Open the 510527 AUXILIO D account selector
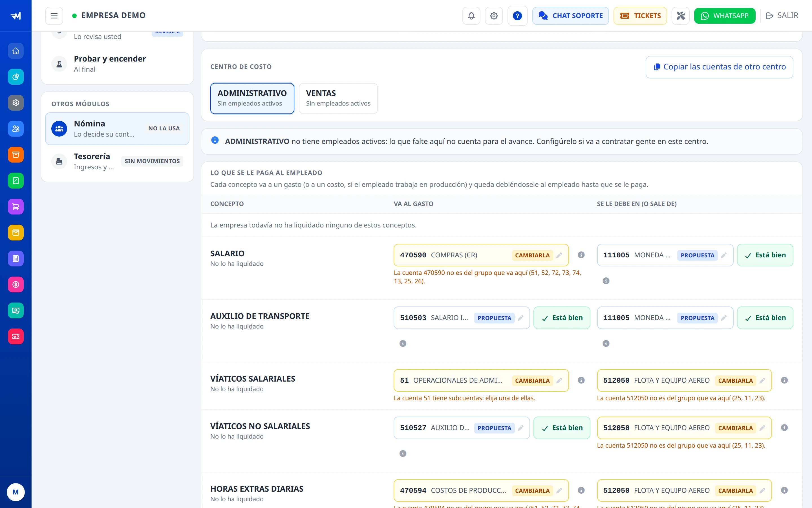Screen dimensions: 812x508 coord(461,428)
